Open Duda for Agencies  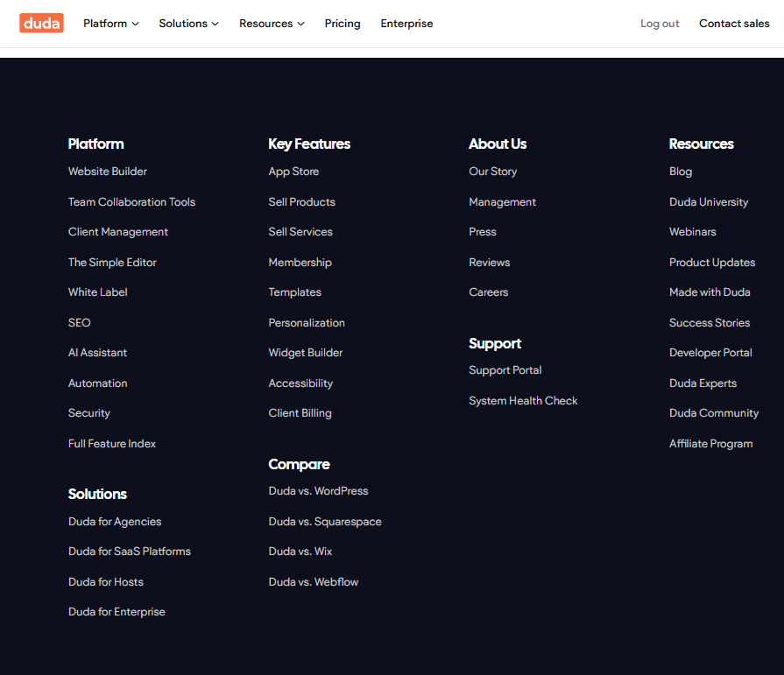115,522
